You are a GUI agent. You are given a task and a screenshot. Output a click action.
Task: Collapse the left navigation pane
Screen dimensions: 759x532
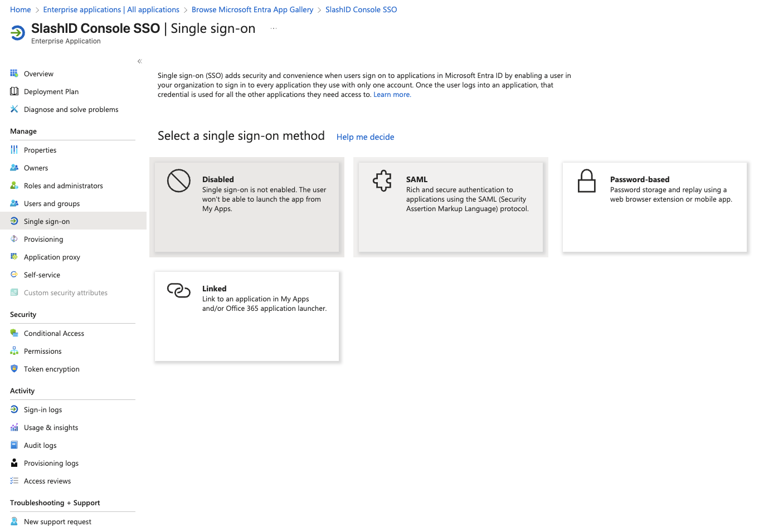139,61
